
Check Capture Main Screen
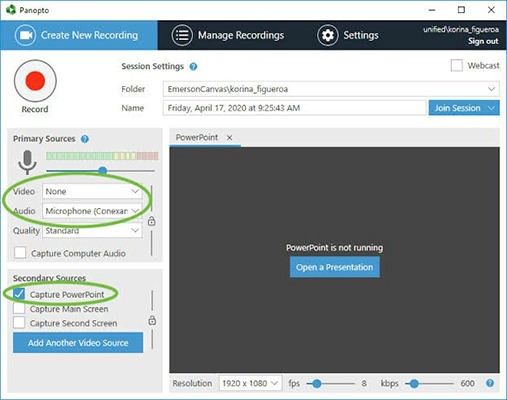[x=19, y=309]
